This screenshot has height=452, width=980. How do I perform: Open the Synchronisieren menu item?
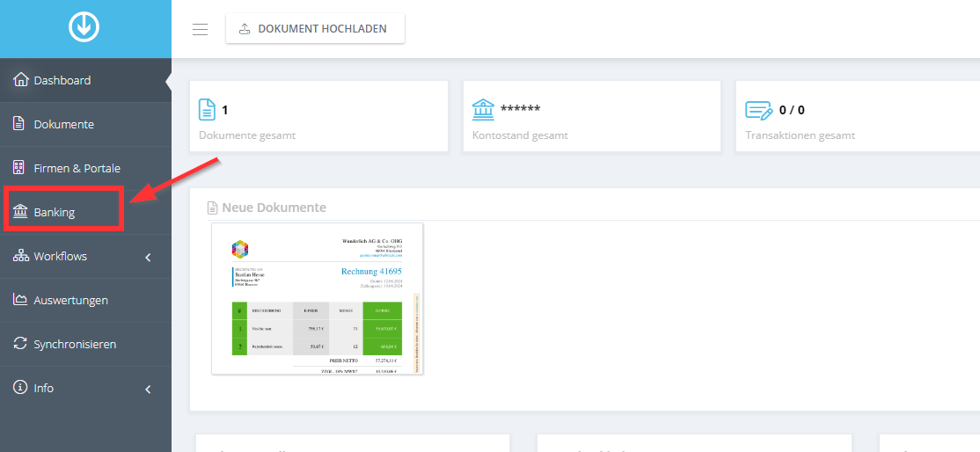[x=85, y=344]
